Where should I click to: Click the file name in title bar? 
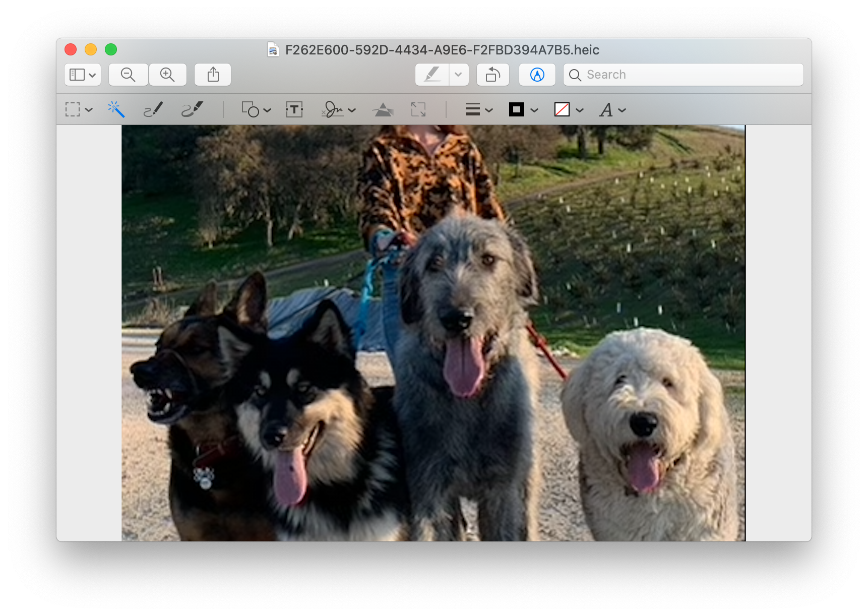pyautogui.click(x=442, y=50)
